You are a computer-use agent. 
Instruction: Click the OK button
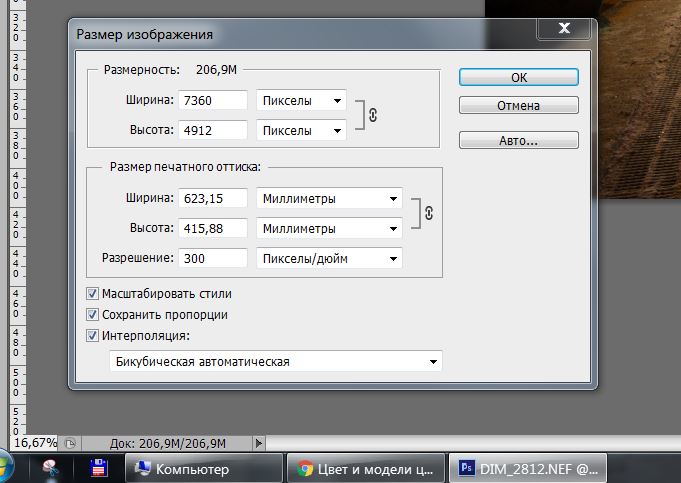(519, 77)
